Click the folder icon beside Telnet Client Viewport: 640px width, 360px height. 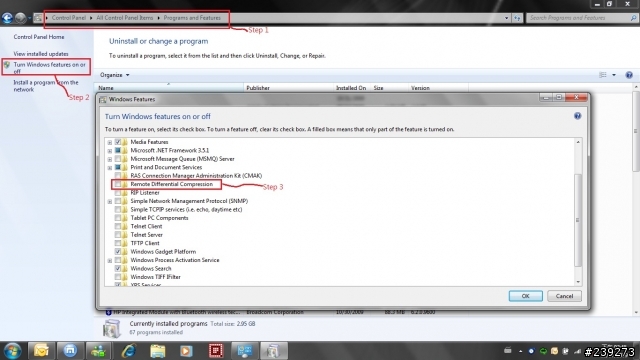tap(125, 227)
